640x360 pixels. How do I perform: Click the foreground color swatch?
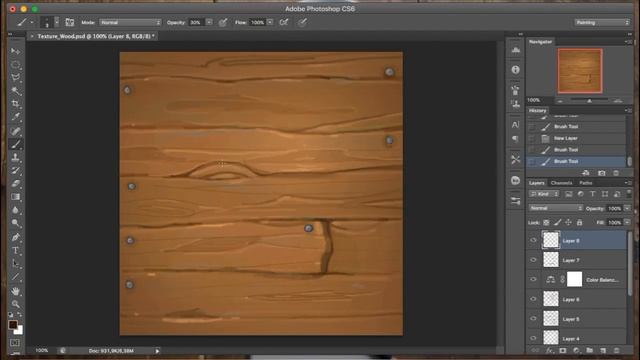(x=13, y=325)
